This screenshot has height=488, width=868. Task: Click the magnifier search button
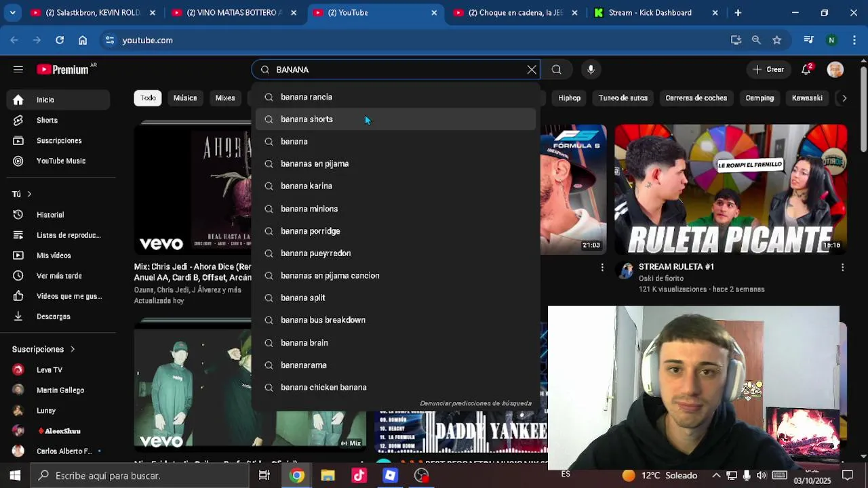[556, 69]
